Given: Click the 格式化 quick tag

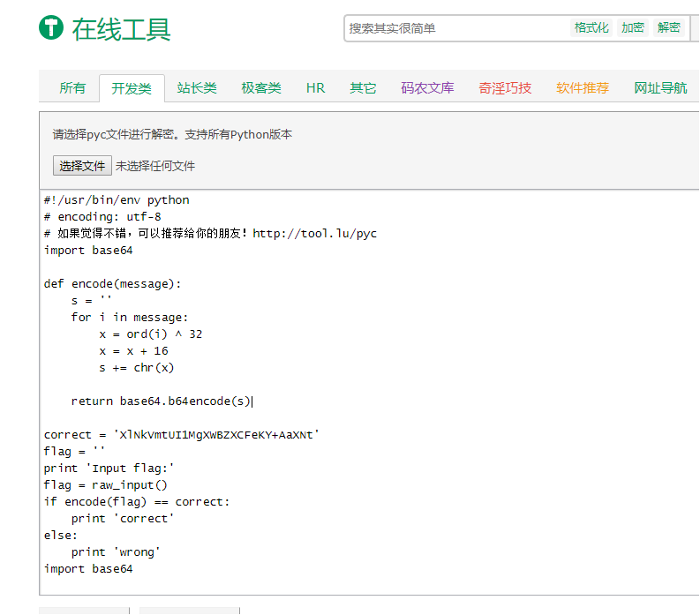Looking at the screenshot, I should click(591, 27).
